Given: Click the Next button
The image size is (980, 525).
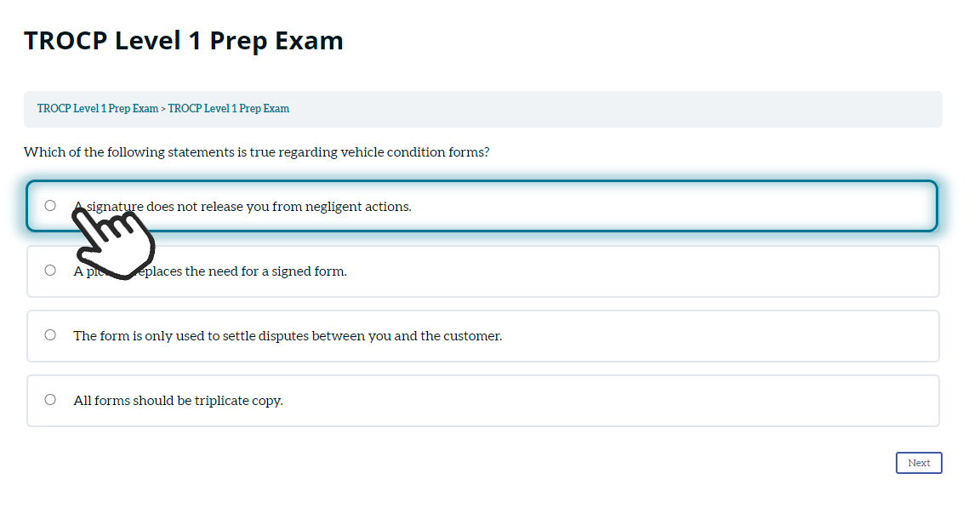Looking at the screenshot, I should [918, 463].
